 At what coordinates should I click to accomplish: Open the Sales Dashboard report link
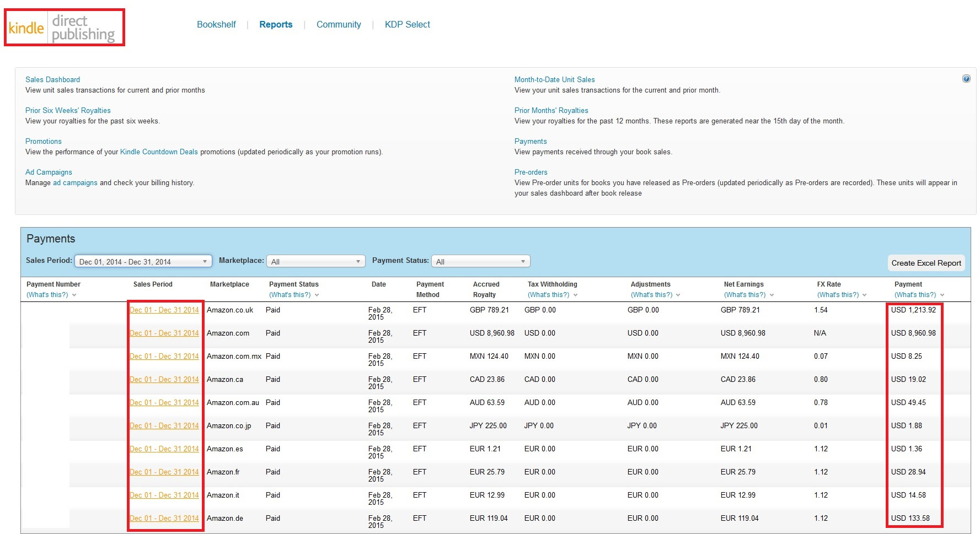point(52,79)
